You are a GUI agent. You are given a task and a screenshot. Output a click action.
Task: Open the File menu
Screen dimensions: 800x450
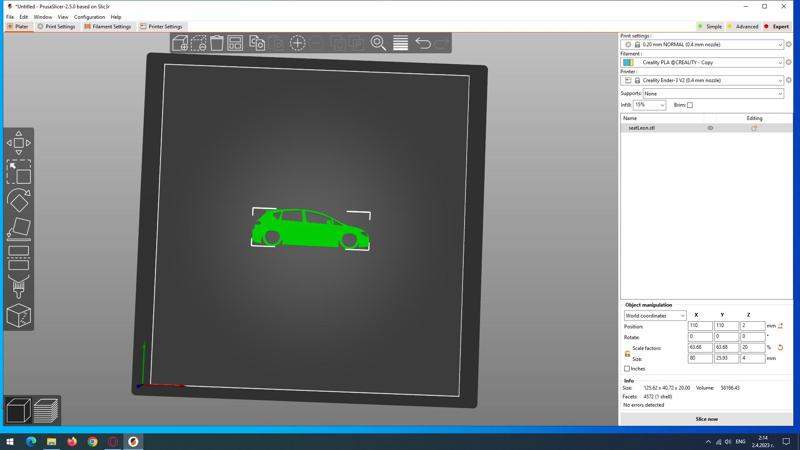click(x=10, y=17)
